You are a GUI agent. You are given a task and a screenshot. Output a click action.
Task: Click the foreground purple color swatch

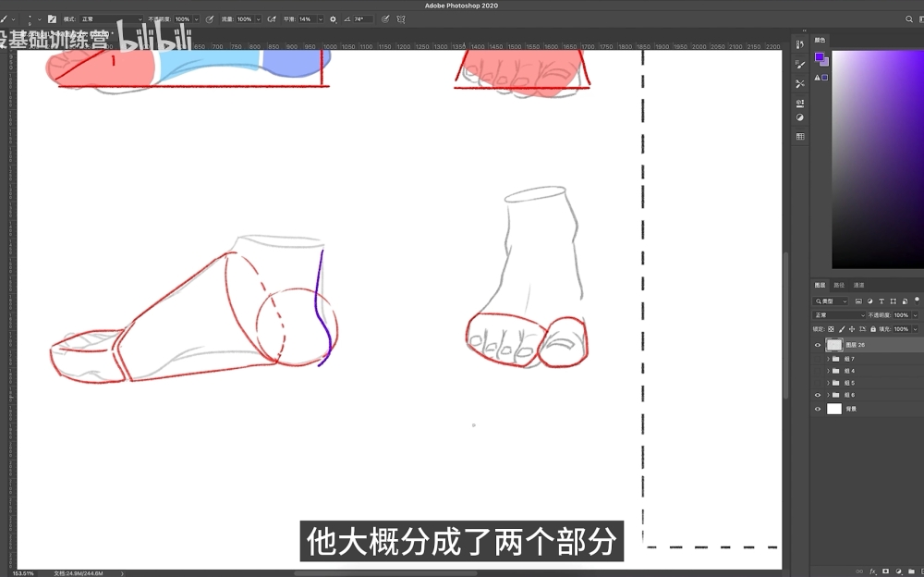(x=819, y=56)
